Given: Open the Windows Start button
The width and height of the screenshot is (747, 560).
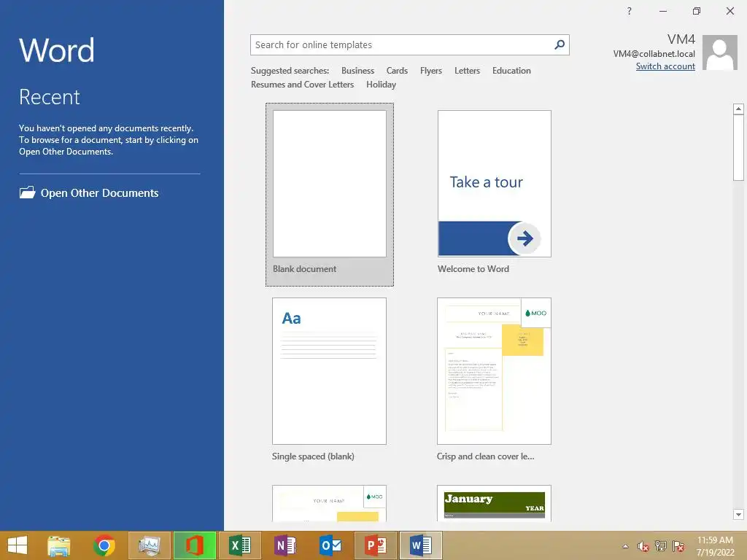Looking at the screenshot, I should 18,545.
